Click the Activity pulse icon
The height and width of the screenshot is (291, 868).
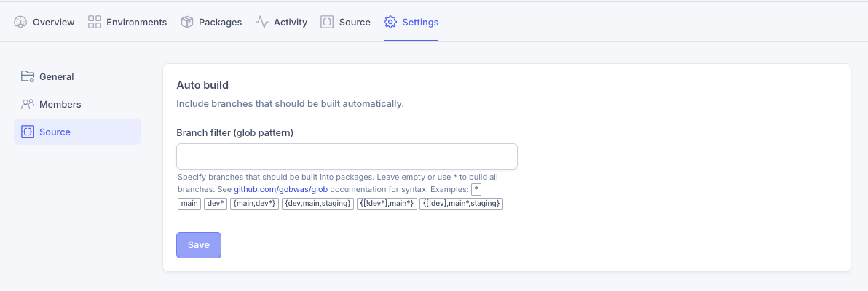(x=262, y=22)
